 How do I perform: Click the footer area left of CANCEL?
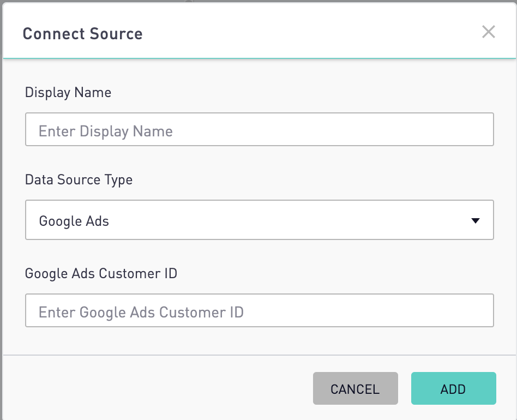(158, 388)
